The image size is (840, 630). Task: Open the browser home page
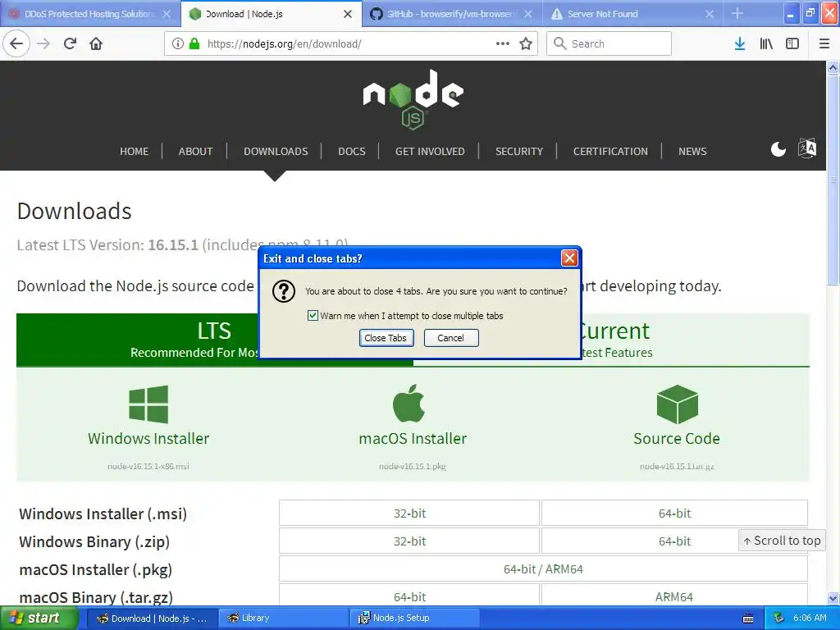click(x=96, y=43)
